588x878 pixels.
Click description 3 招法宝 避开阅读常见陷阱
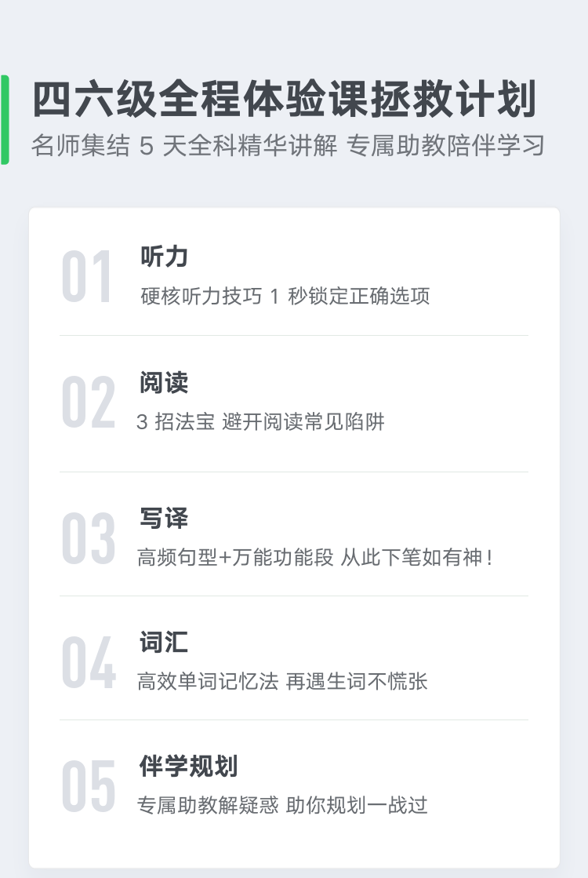[x=261, y=421]
